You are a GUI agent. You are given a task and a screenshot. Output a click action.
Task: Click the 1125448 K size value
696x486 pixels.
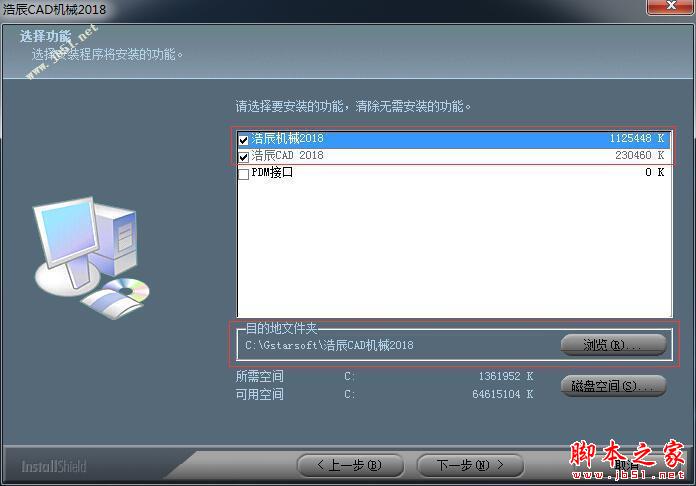pyautogui.click(x=637, y=138)
